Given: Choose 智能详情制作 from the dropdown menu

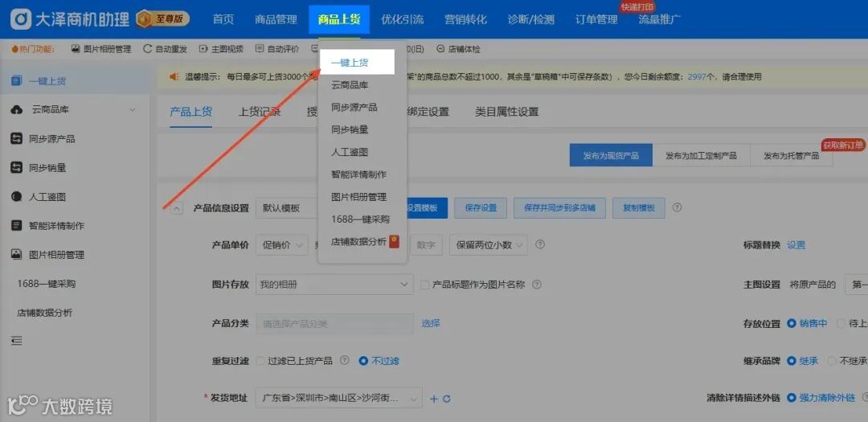Looking at the screenshot, I should (358, 174).
